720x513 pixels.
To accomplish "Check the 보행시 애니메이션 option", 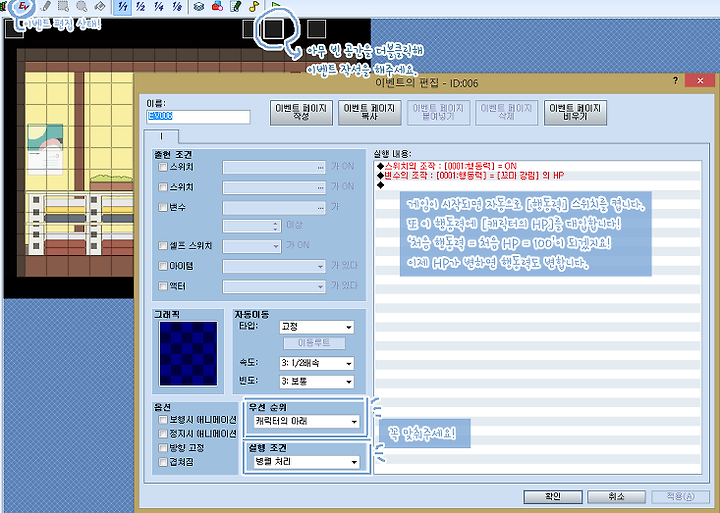I will (x=163, y=420).
